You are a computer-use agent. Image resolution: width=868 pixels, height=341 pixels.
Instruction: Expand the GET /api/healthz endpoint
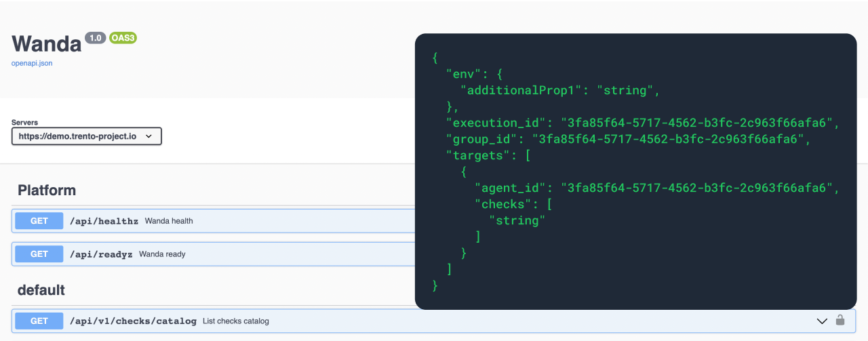[214, 220]
